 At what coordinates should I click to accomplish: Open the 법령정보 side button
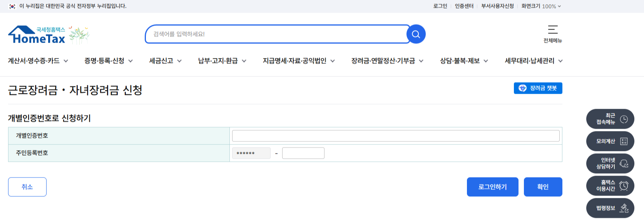point(610,208)
